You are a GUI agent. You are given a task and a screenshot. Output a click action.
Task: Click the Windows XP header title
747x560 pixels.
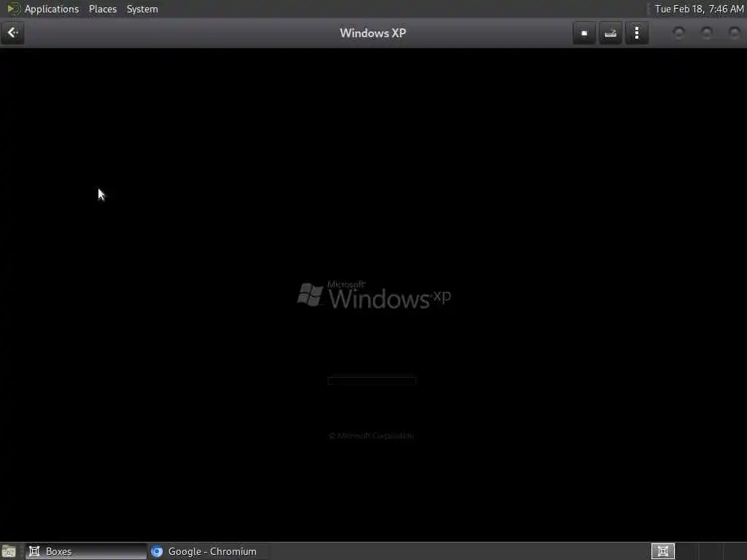coord(373,33)
